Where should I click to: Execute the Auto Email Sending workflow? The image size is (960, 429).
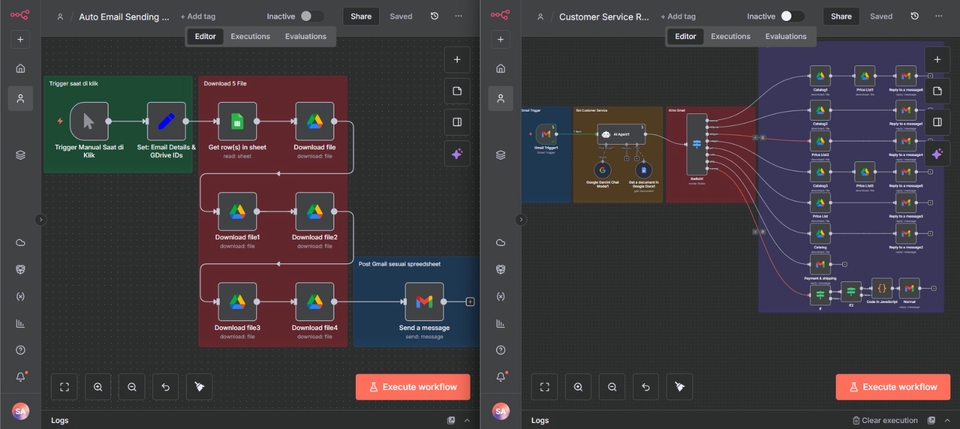click(x=412, y=387)
